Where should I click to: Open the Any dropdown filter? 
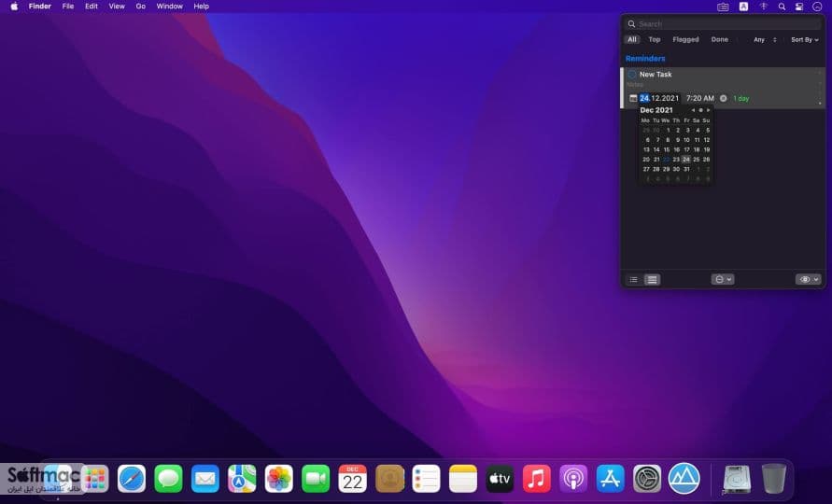pos(765,40)
